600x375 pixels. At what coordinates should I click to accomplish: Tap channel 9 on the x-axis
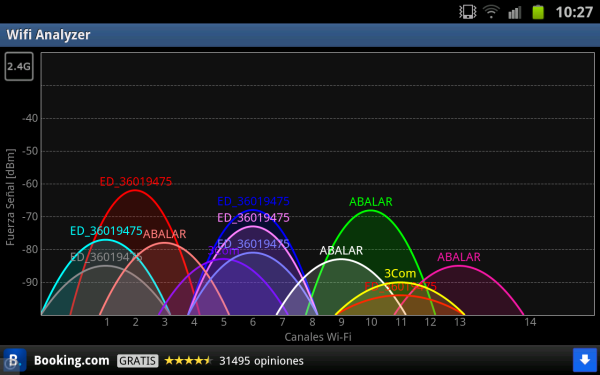point(341,322)
